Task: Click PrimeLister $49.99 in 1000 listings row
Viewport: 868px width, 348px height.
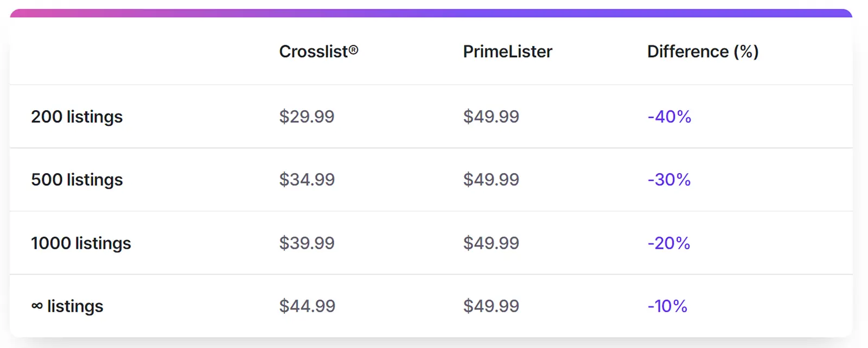Action: click(x=491, y=243)
